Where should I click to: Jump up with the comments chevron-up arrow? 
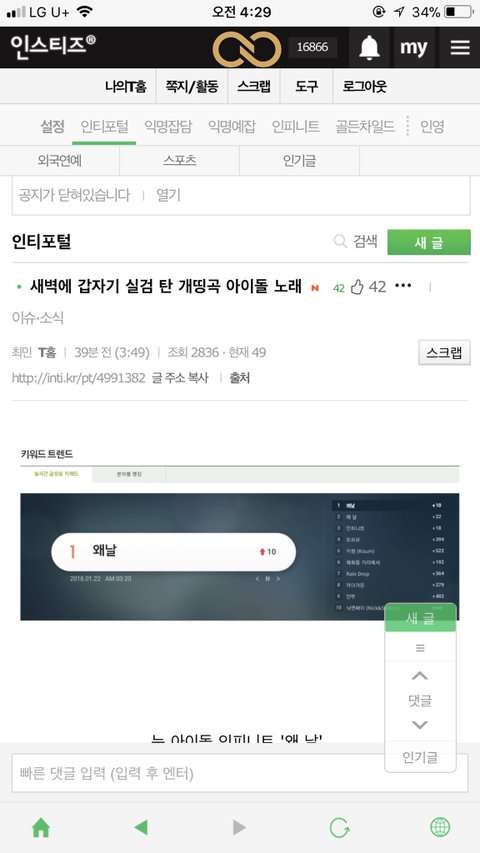click(420, 676)
